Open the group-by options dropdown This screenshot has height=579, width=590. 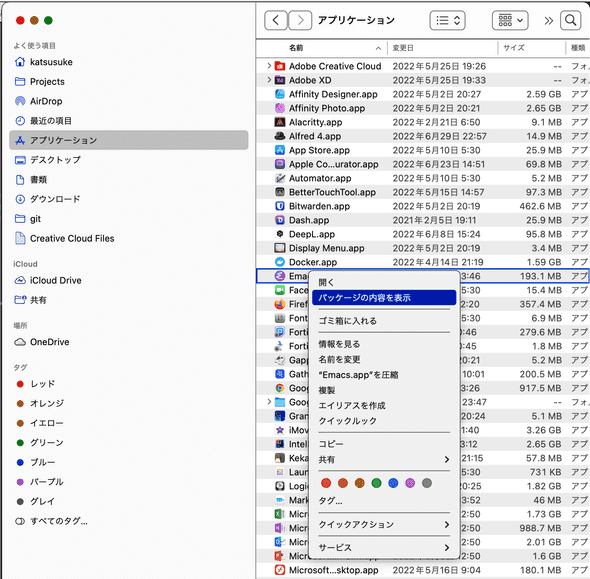pyautogui.click(x=510, y=20)
